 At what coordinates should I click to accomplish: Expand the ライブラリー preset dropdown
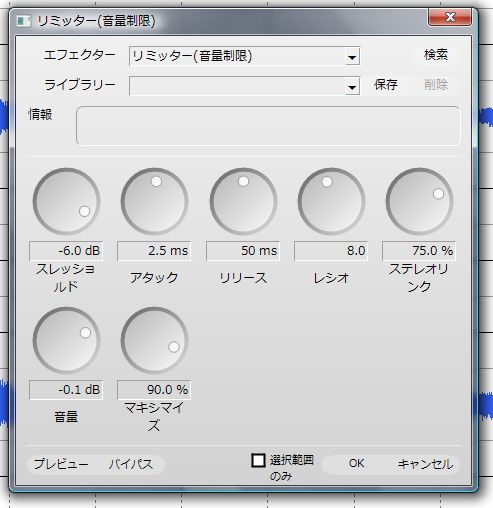point(352,87)
